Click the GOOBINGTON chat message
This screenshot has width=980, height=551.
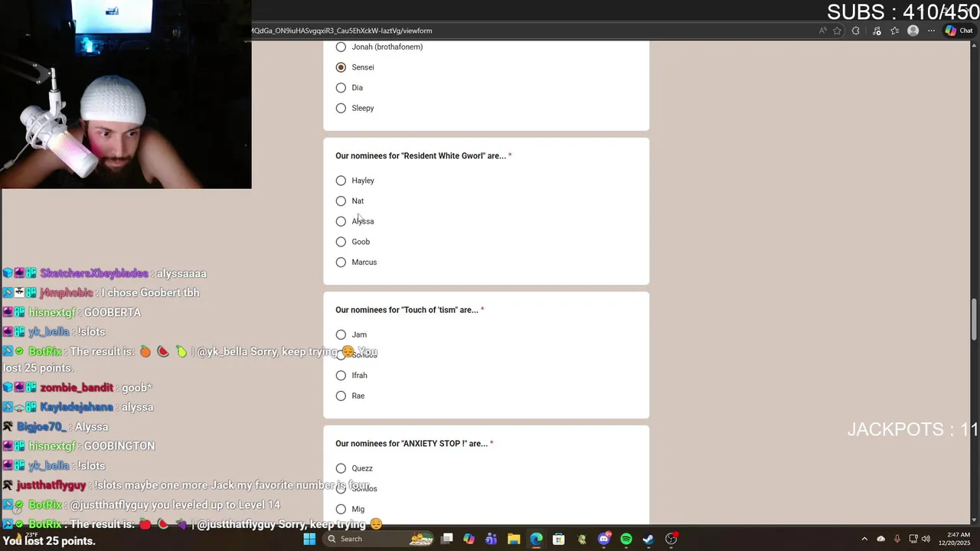click(x=119, y=445)
